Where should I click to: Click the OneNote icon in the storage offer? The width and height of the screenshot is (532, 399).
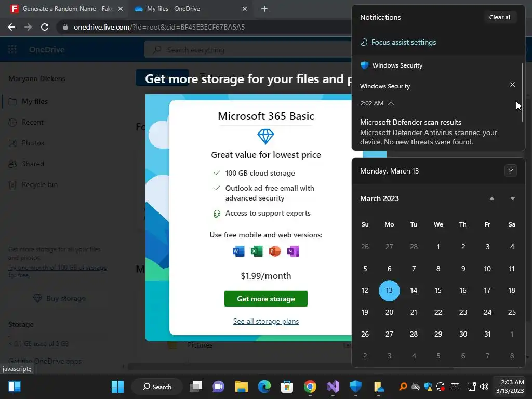click(x=293, y=251)
